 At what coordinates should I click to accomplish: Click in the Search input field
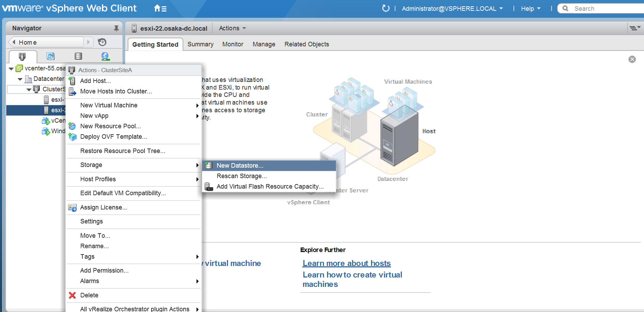pos(607,9)
